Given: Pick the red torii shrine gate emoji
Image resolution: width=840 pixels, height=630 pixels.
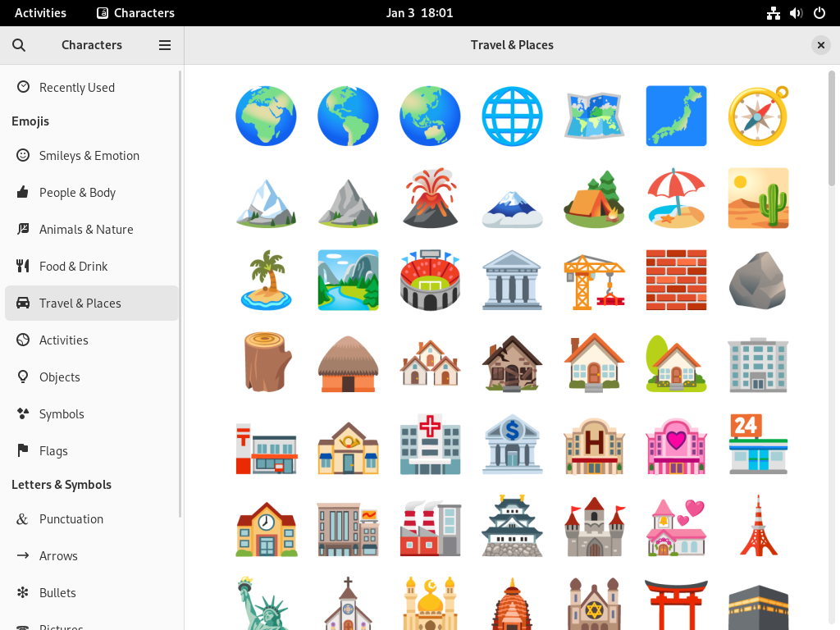Looking at the screenshot, I should point(676,604).
